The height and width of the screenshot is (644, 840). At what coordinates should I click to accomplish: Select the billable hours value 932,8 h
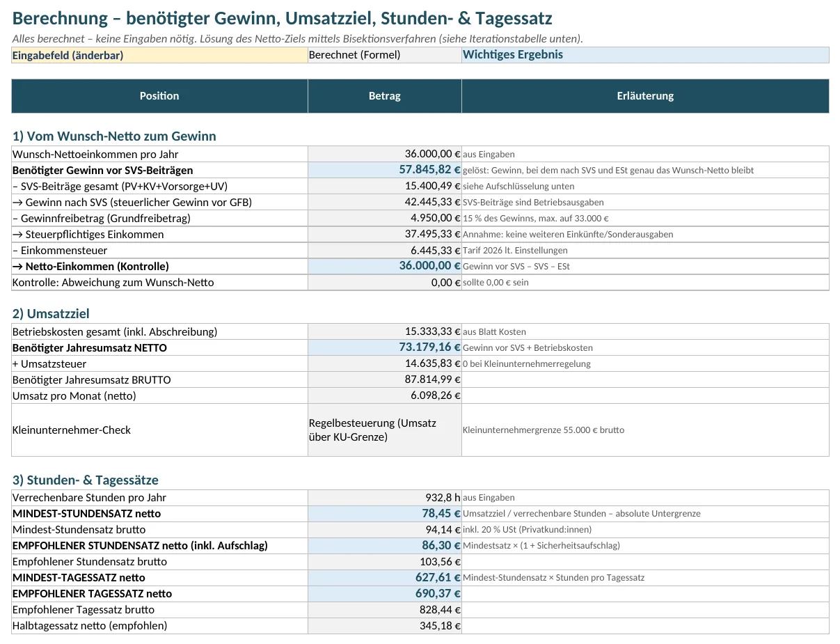click(385, 497)
